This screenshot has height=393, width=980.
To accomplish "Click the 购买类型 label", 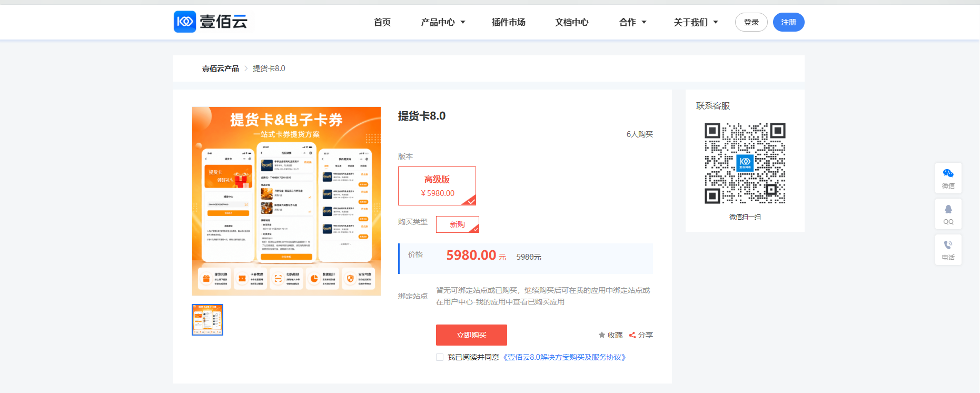I will click(413, 222).
